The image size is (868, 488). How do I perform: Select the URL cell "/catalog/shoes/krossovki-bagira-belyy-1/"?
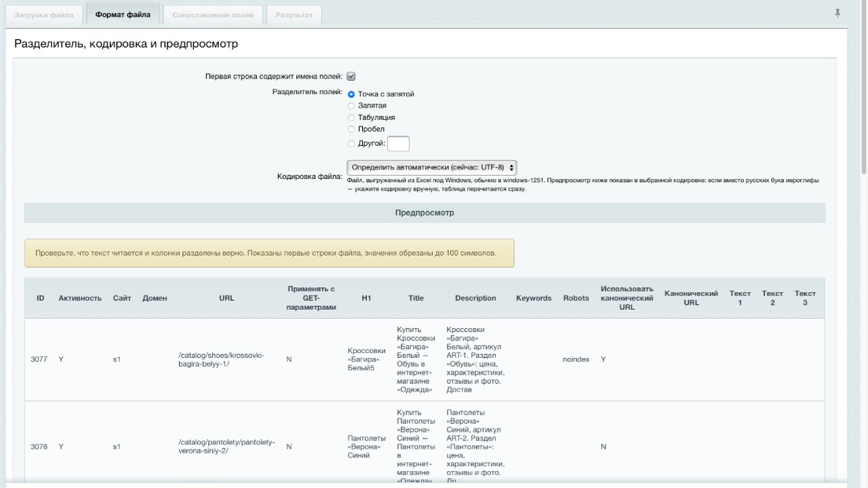tap(221, 359)
